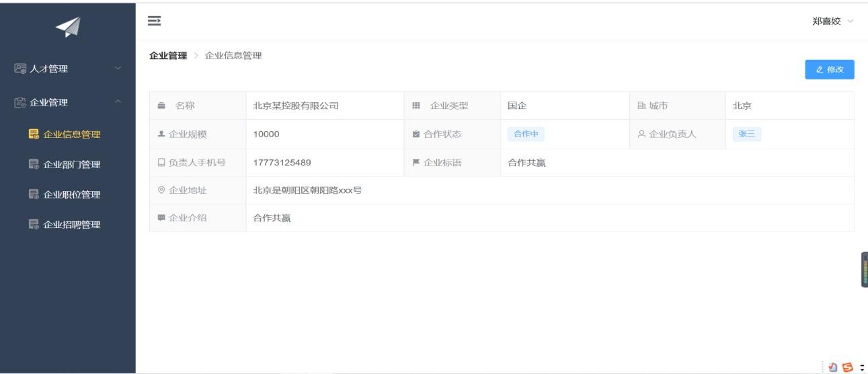Screen dimensions: 868x374
Task: Click the Sogou input method tray icon
Action: [847, 367]
